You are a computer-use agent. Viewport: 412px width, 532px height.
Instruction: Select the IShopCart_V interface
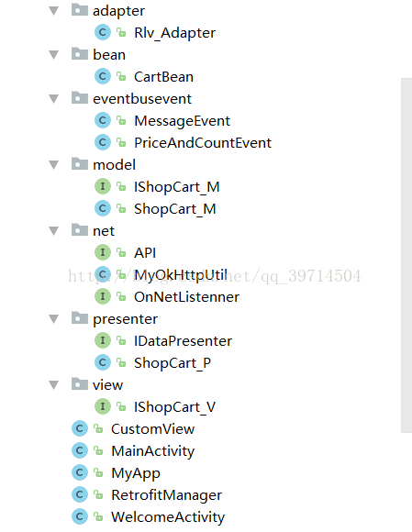[174, 407]
